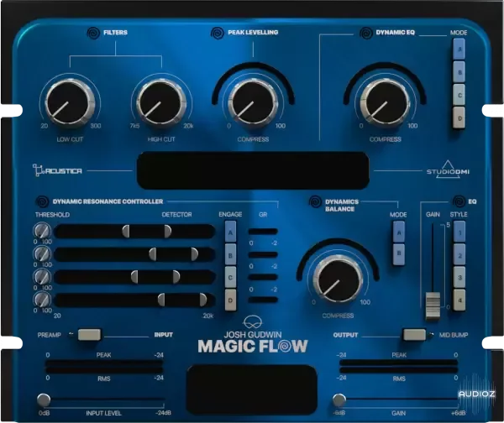Select Dynamic EQ mode C
Screen dimensions: 504x423
[459, 95]
